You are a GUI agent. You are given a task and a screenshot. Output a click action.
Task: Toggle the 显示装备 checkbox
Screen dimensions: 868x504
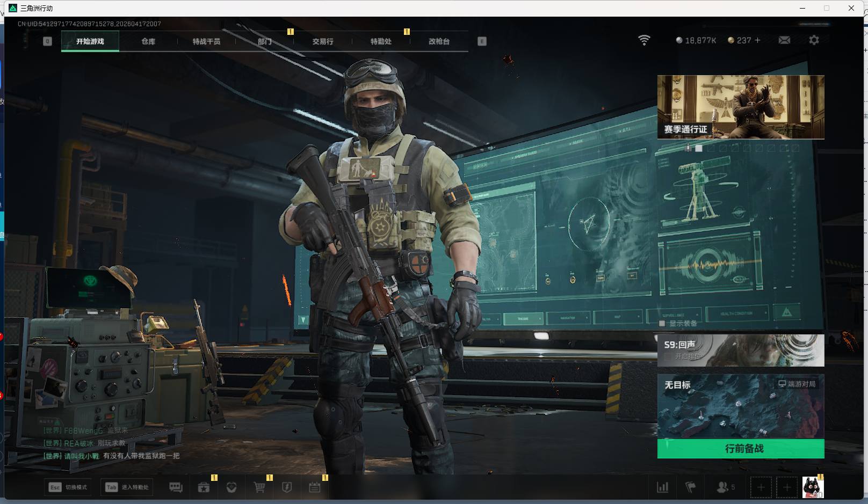tap(662, 323)
